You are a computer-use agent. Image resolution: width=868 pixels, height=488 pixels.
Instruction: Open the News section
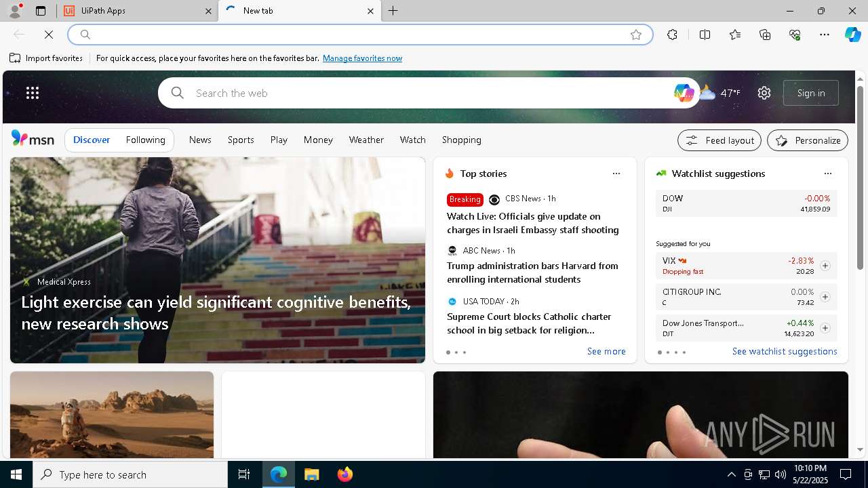(200, 140)
